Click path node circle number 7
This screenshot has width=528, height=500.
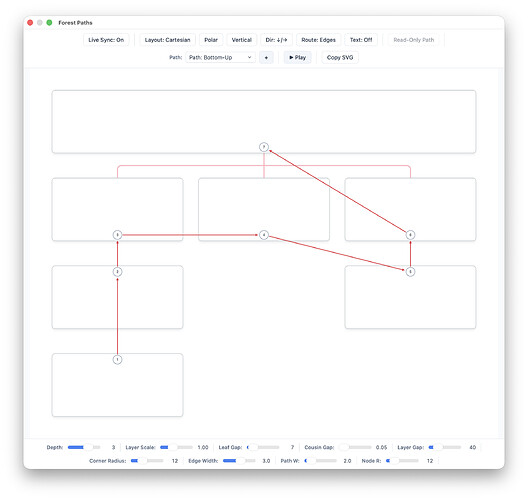[264, 147]
